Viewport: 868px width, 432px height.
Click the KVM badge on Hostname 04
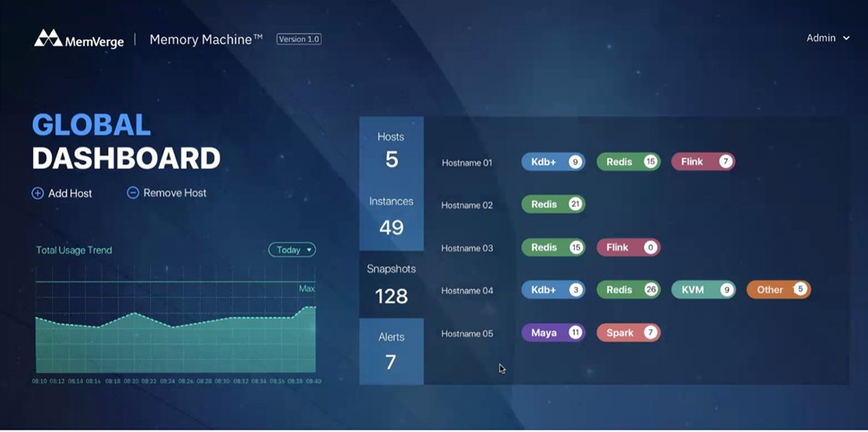[703, 289]
